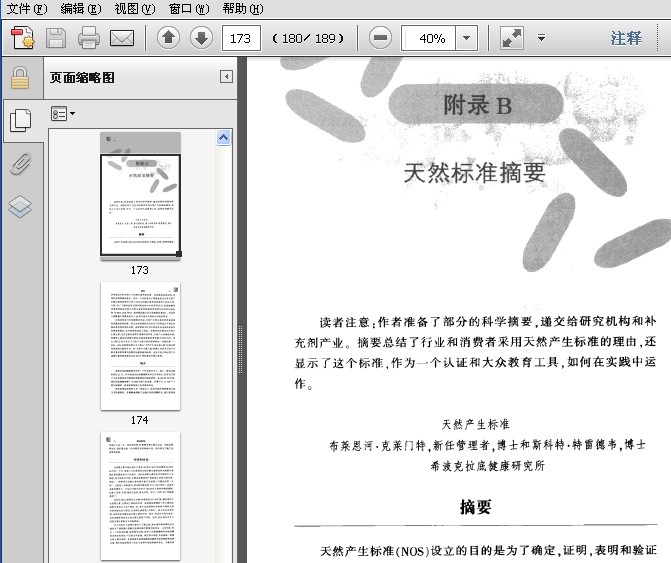Open the 编辑 menu
671x563 pixels.
(x=81, y=8)
